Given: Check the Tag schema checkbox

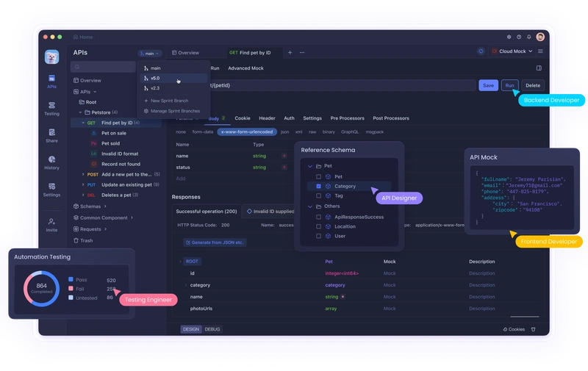Looking at the screenshot, I should [318, 195].
